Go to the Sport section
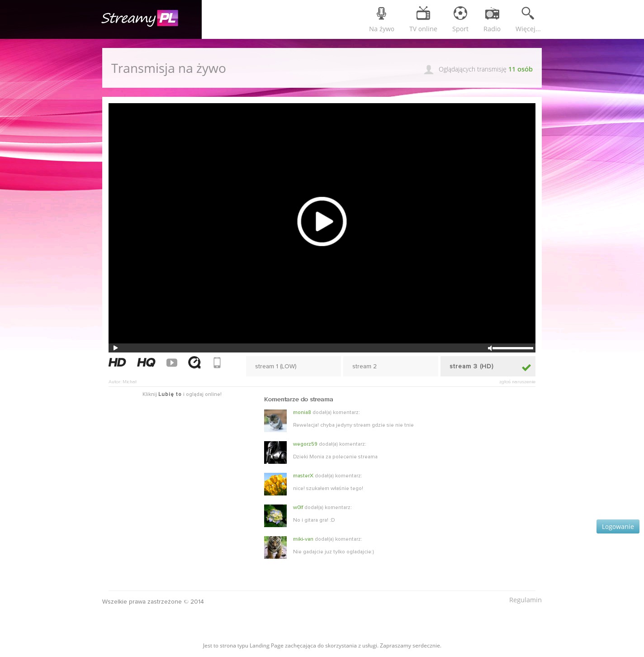 460,19
